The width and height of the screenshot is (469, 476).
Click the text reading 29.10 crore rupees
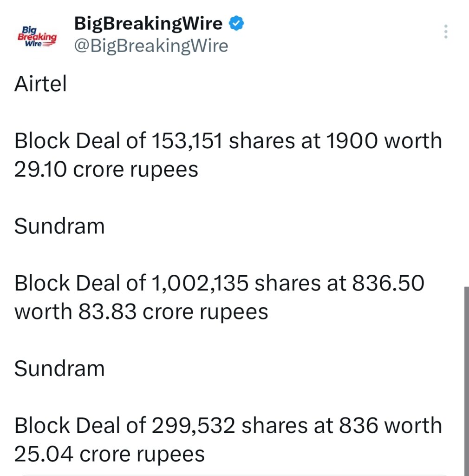pos(106,169)
